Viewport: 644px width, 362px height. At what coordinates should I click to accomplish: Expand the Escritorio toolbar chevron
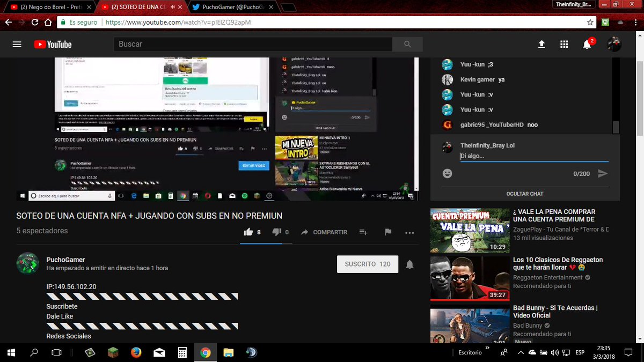pos(487,348)
